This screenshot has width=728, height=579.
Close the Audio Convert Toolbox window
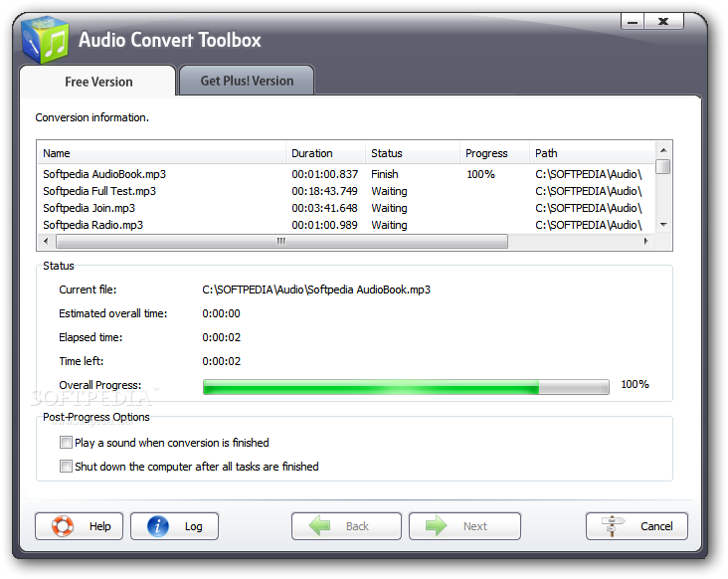663,21
